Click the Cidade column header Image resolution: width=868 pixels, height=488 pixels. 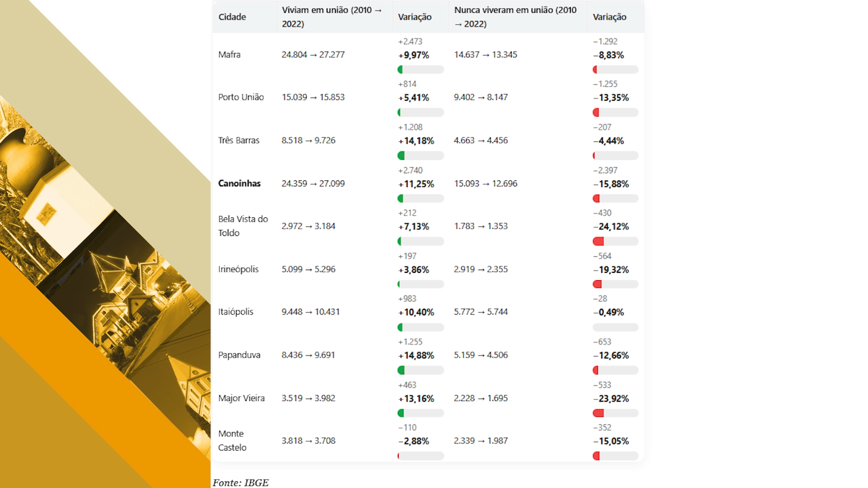pyautogui.click(x=232, y=17)
